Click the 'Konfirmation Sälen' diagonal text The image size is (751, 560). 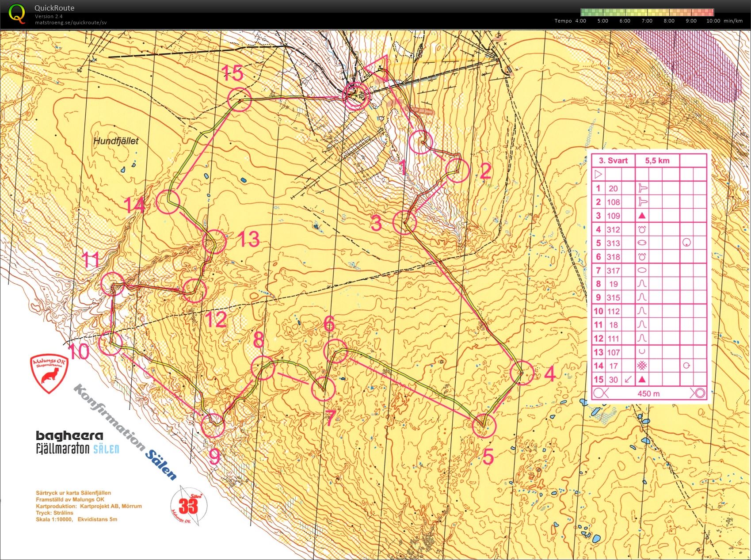pyautogui.click(x=125, y=432)
